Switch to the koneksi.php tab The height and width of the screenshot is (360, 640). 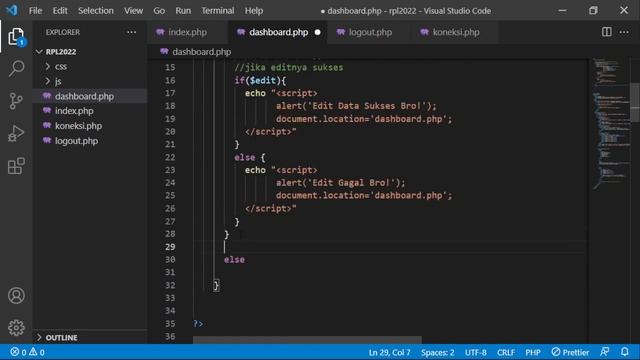456,32
